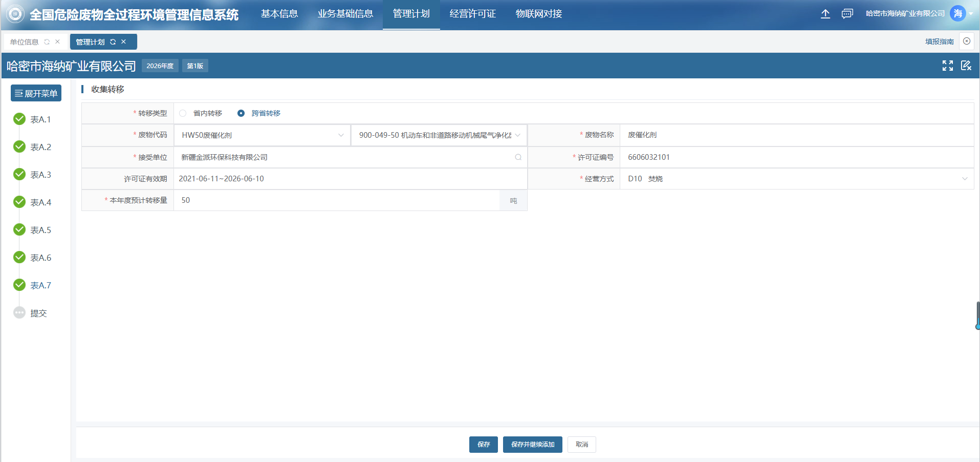Click the upload arrow icon in header

[x=825, y=14]
